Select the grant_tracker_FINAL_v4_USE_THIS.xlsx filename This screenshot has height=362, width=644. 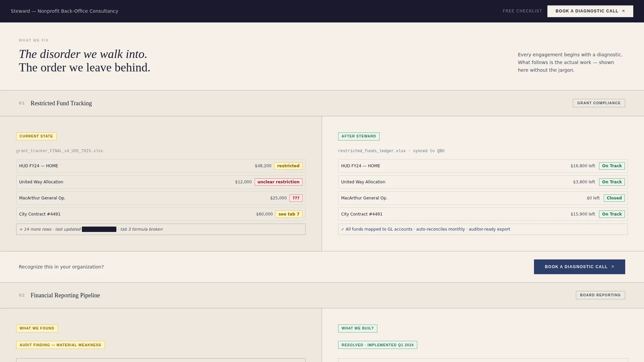pos(59,151)
